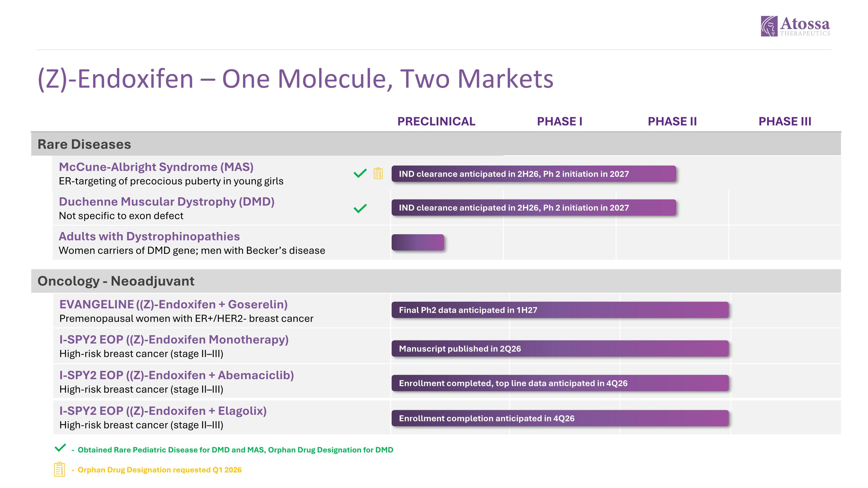Click the Atossa Therapeutics logo
The image size is (868, 488).
pos(795,26)
